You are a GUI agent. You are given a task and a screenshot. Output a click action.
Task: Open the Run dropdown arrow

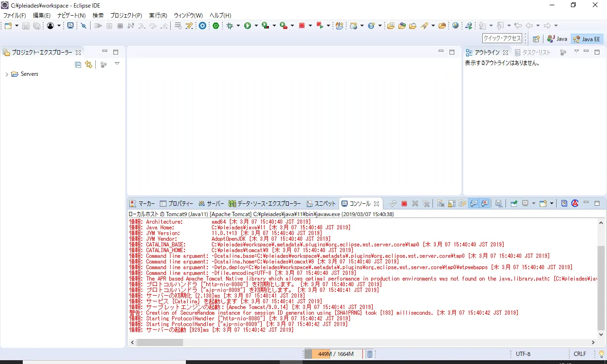coord(256,26)
